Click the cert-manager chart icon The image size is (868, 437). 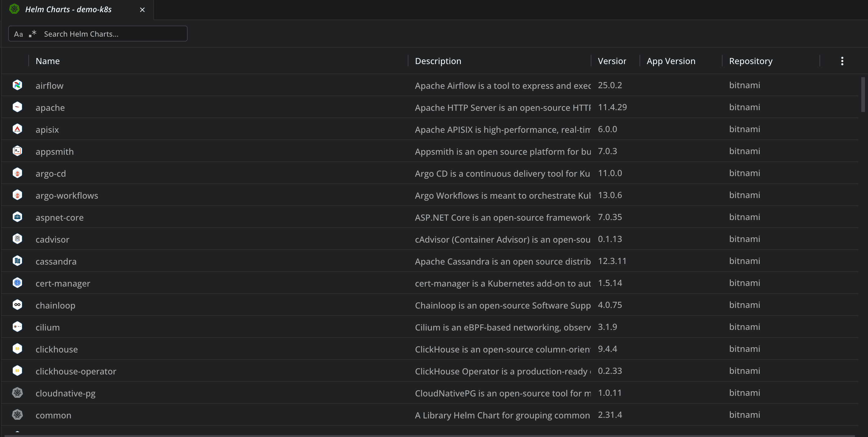click(x=17, y=283)
